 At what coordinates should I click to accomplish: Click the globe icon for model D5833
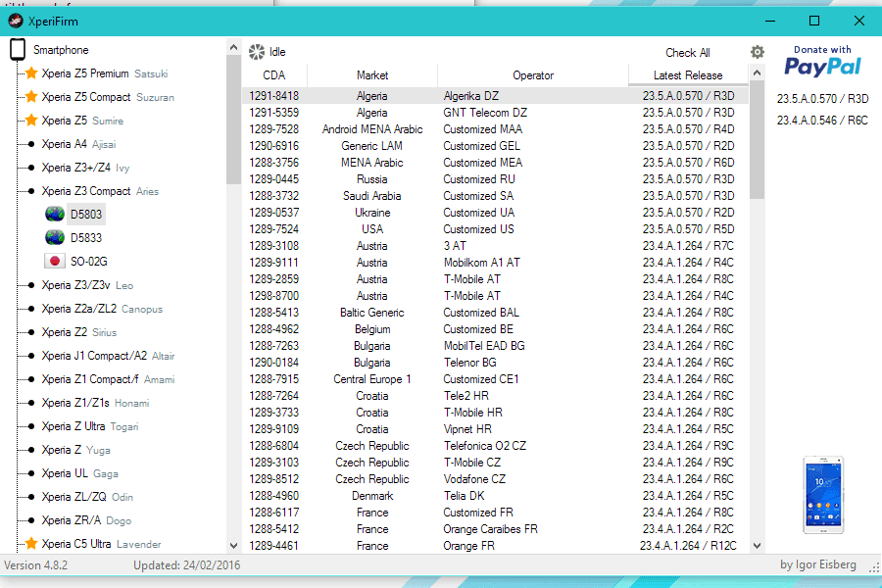point(55,238)
